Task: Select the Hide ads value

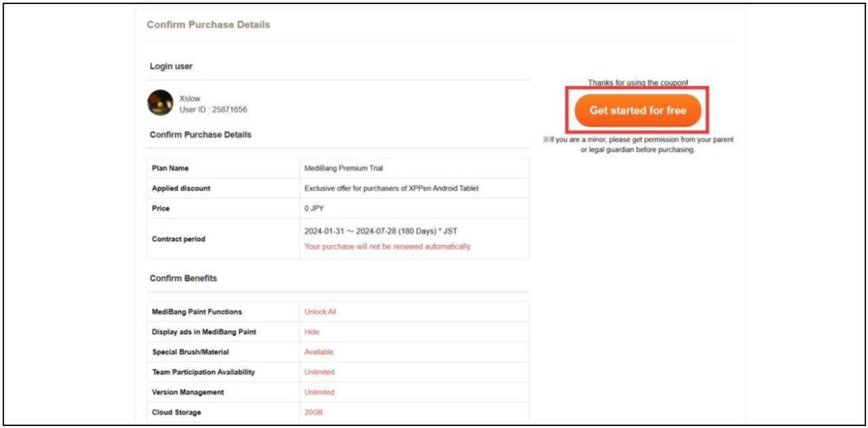Action: (x=312, y=332)
